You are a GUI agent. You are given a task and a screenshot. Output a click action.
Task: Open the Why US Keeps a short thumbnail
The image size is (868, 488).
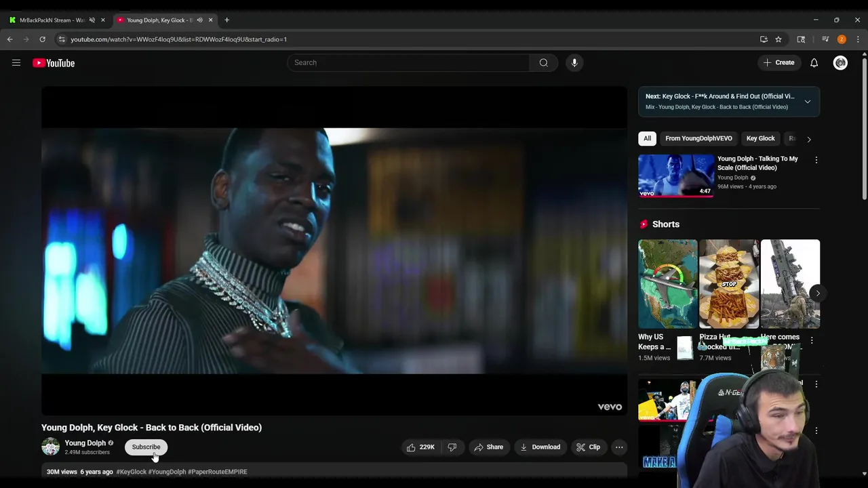(667, 284)
